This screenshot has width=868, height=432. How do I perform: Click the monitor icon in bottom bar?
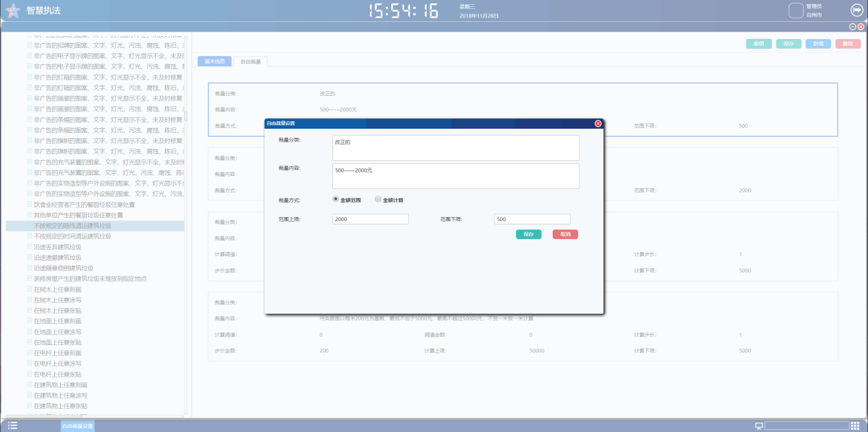coord(759,426)
